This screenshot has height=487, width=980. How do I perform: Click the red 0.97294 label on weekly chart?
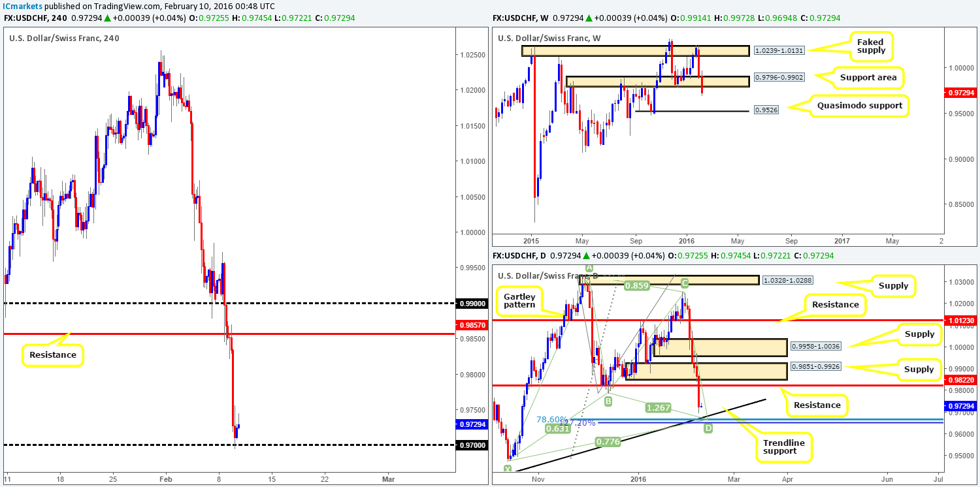(961, 93)
